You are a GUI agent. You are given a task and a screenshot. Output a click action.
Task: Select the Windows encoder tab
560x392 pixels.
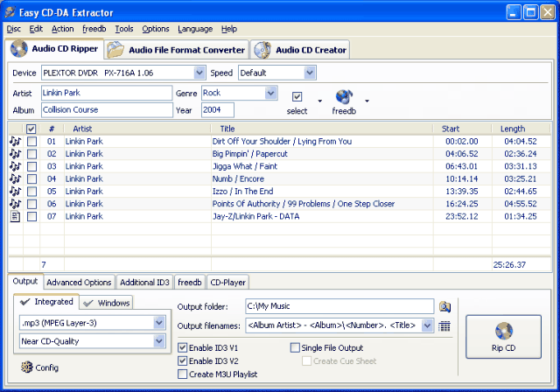tap(107, 303)
